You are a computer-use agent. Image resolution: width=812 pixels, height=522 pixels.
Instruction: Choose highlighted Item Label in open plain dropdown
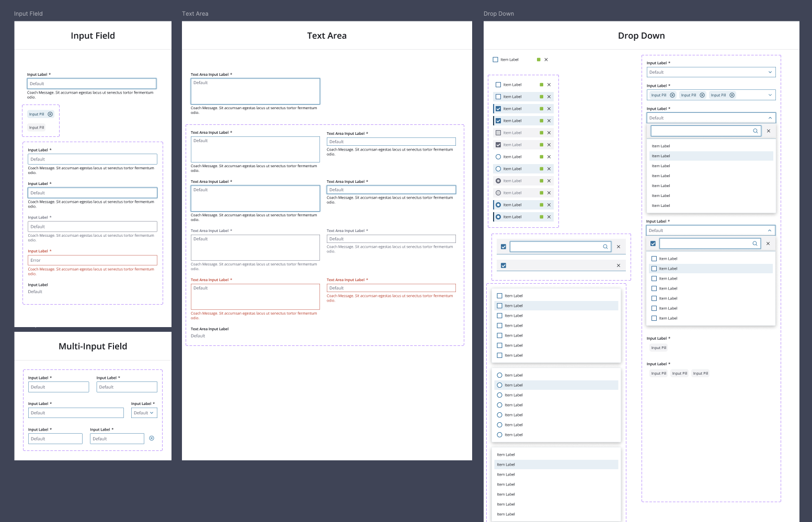(x=711, y=156)
